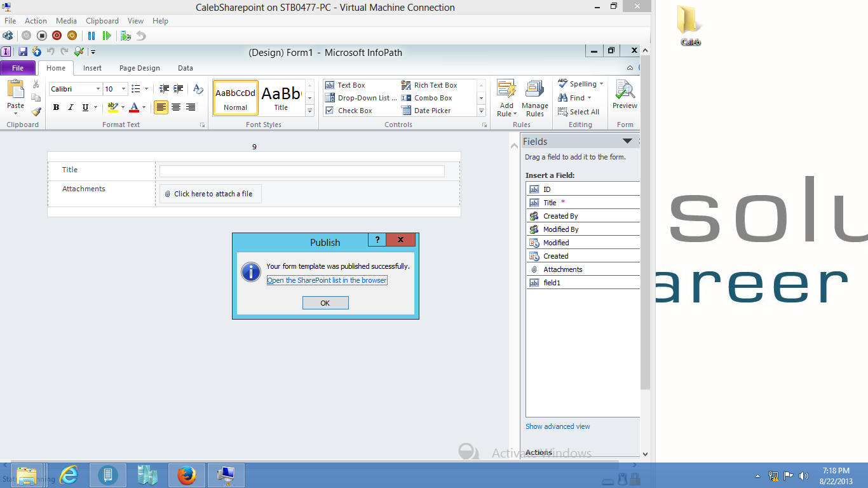This screenshot has height=488, width=868.
Task: Click the red font color button
Action: click(x=134, y=107)
